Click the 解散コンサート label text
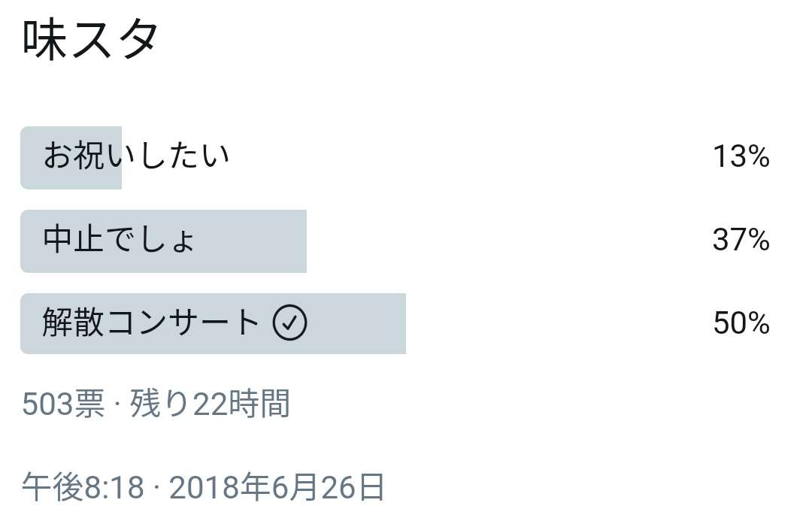The image size is (812, 524). [x=150, y=322]
